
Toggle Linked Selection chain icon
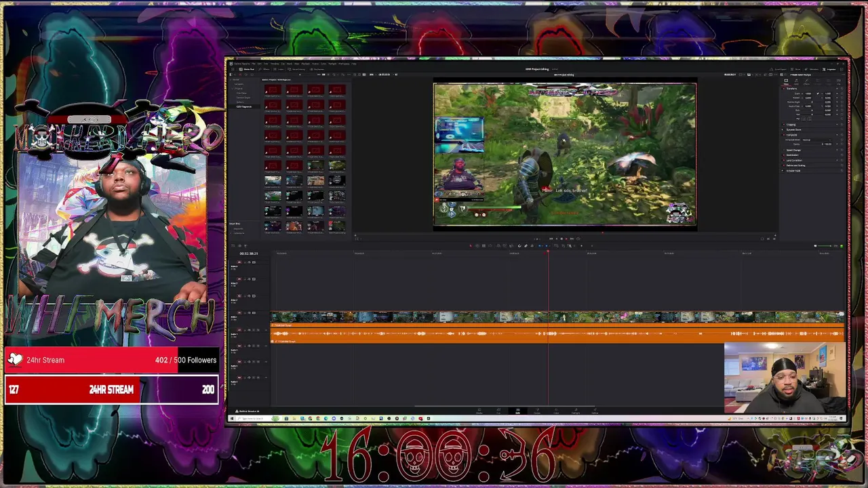point(526,245)
